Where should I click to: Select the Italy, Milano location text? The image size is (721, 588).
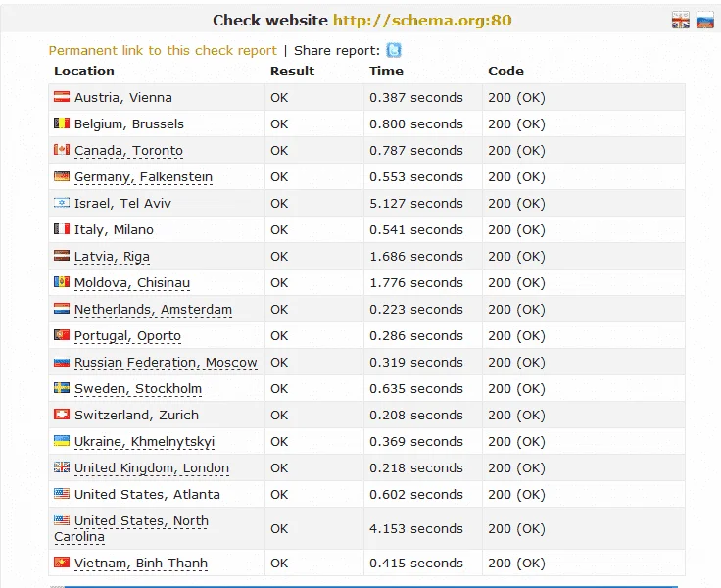[114, 230]
